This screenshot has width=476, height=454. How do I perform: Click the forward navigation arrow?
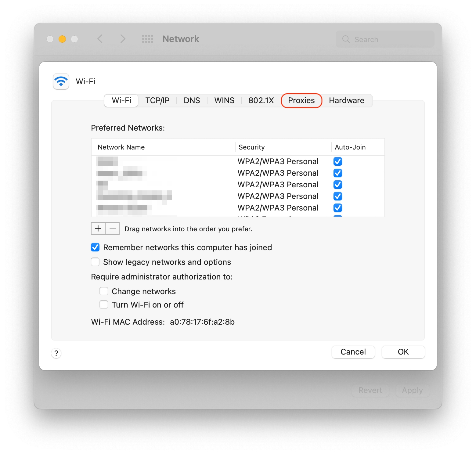coord(123,39)
